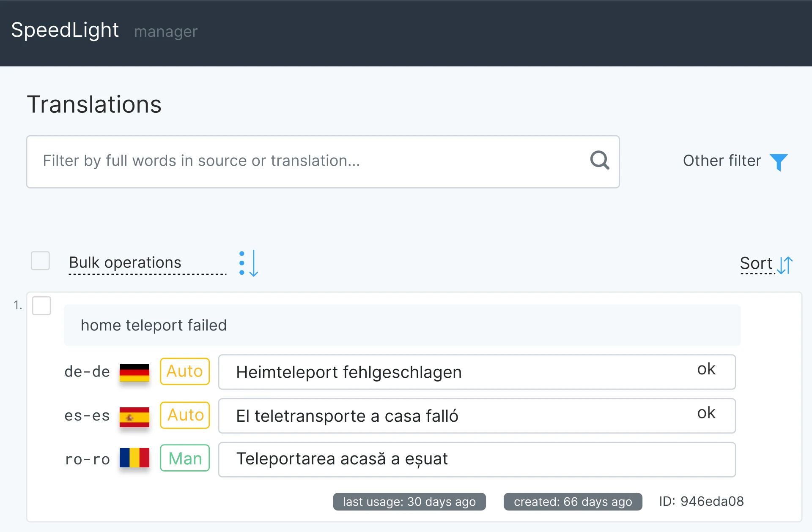Click the Other filter label
Image resolution: width=812 pixels, height=532 pixels.
(x=721, y=161)
